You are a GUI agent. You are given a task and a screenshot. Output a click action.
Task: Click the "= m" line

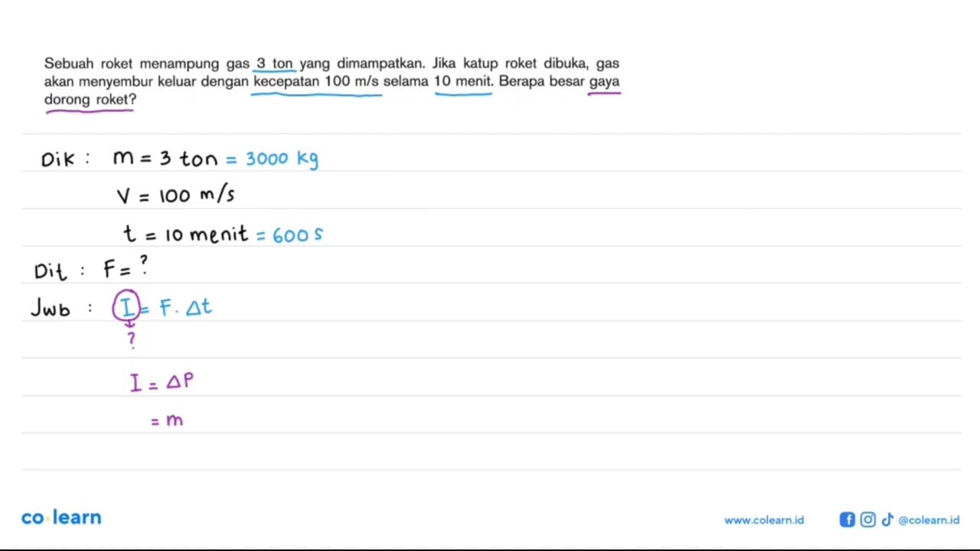tap(166, 420)
